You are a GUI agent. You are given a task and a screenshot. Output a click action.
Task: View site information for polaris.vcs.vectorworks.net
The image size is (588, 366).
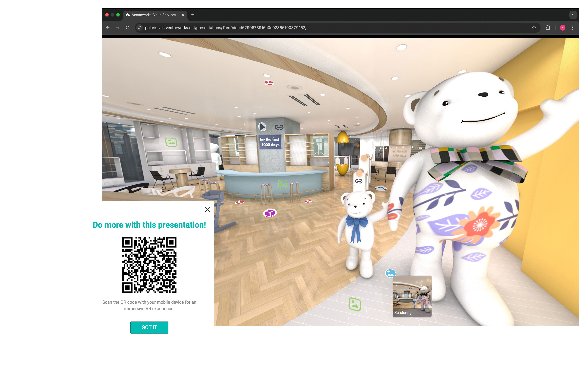click(x=139, y=28)
